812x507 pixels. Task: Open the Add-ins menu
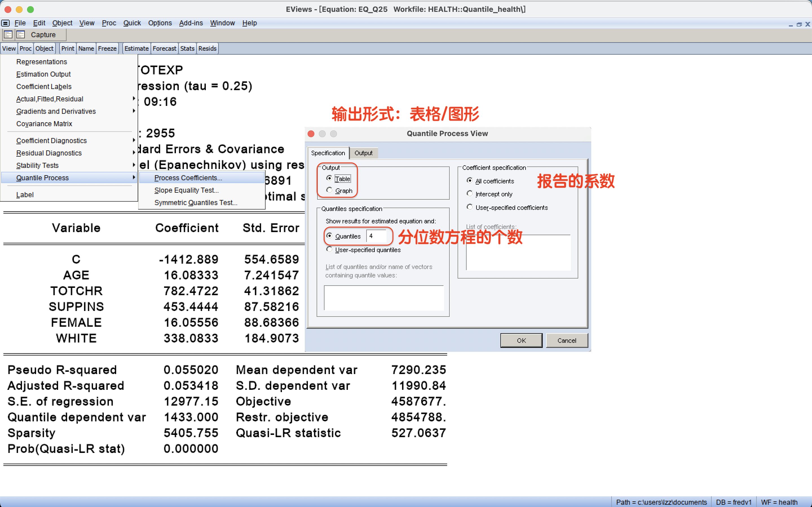click(x=191, y=23)
